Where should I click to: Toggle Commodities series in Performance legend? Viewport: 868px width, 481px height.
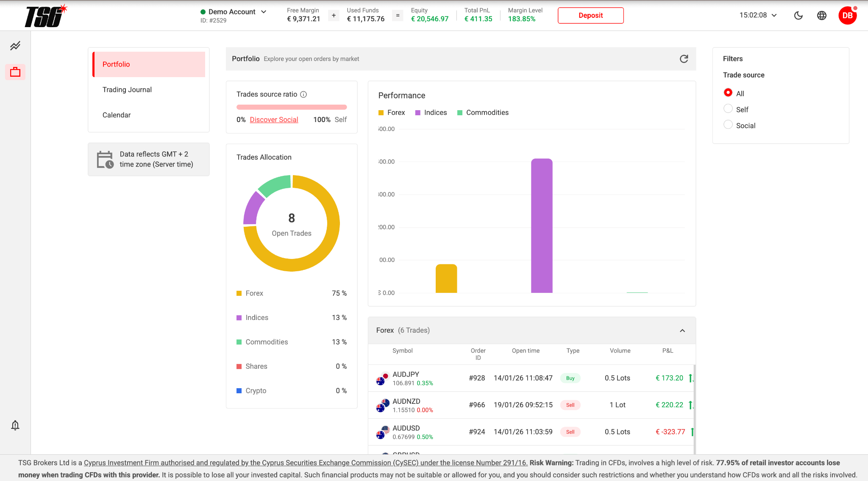click(483, 113)
